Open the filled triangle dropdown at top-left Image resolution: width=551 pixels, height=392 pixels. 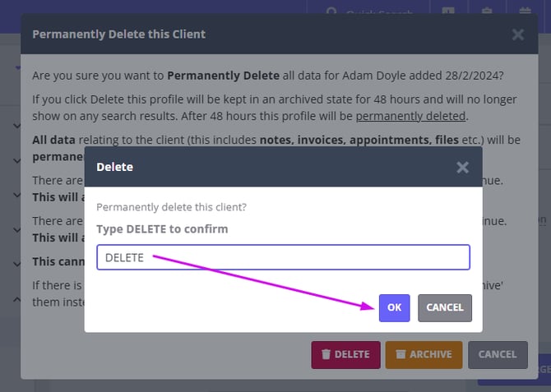[x=17, y=67]
